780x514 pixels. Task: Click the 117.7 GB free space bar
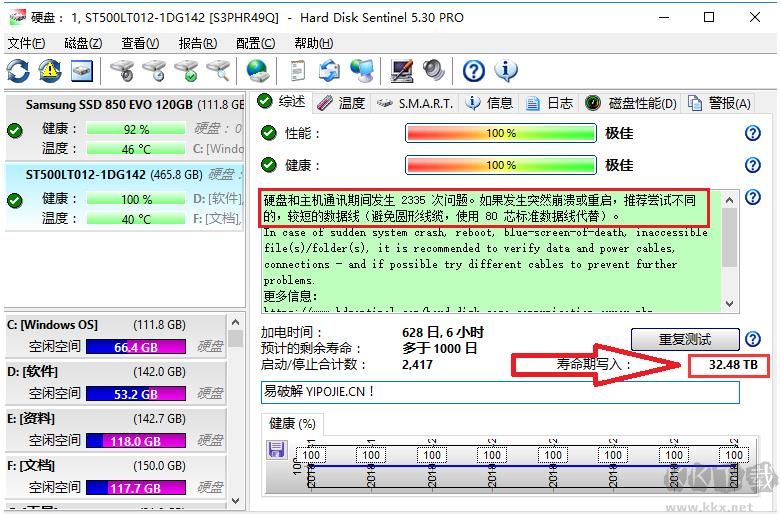136,488
